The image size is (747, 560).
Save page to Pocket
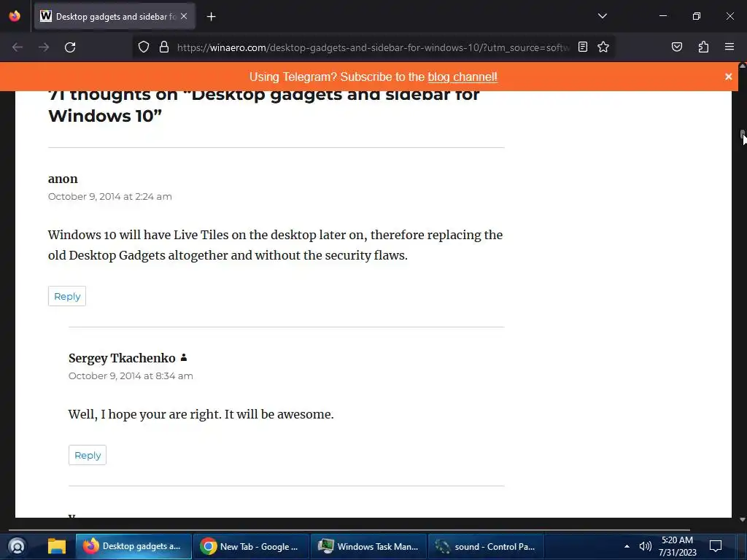(x=676, y=47)
